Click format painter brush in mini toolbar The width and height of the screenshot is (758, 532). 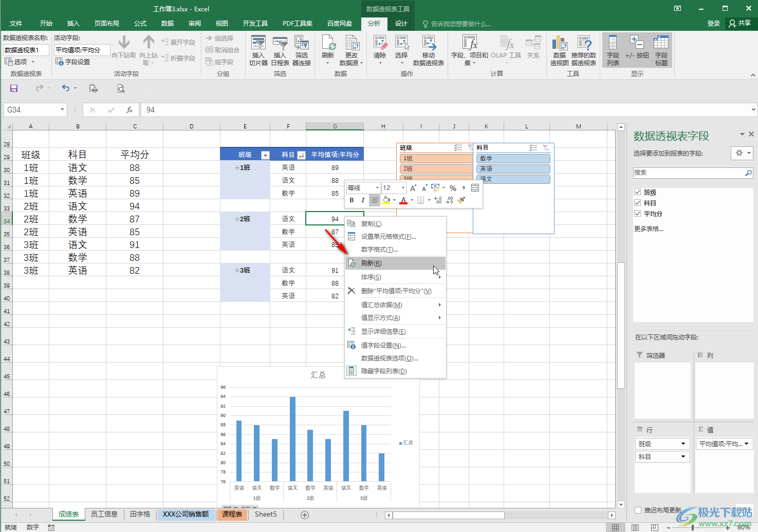[461, 200]
